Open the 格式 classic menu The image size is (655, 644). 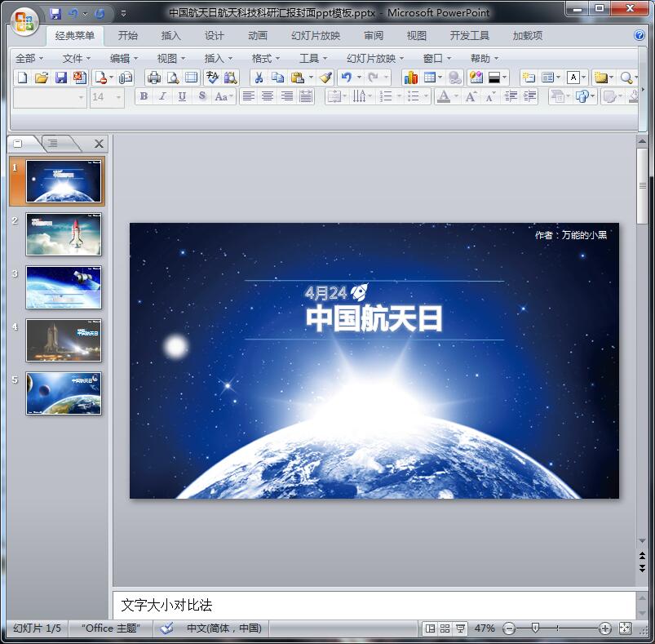coord(265,59)
